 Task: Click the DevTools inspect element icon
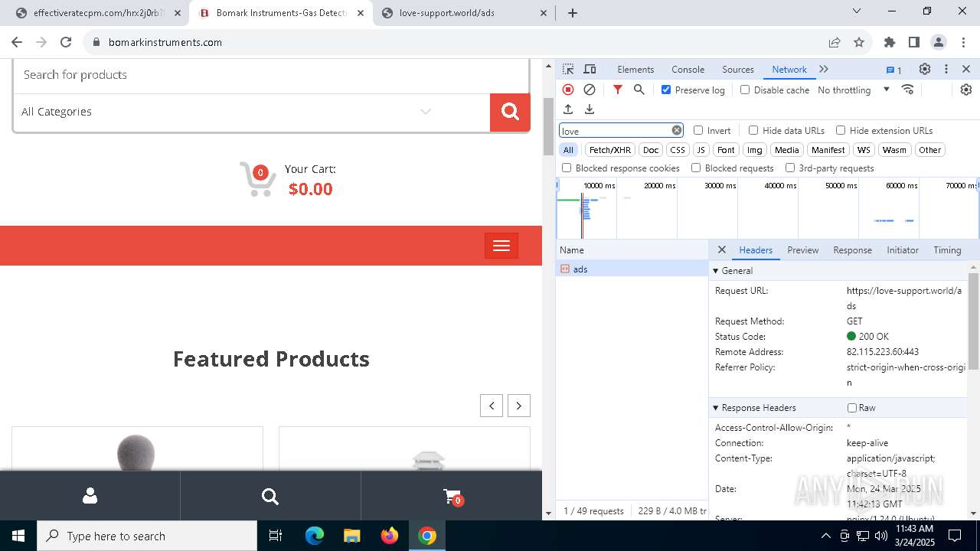coord(568,69)
